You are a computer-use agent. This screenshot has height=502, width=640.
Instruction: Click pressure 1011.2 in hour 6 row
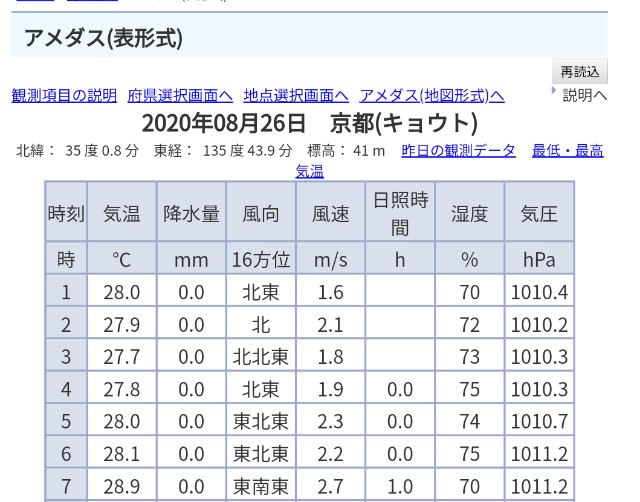[539, 453]
